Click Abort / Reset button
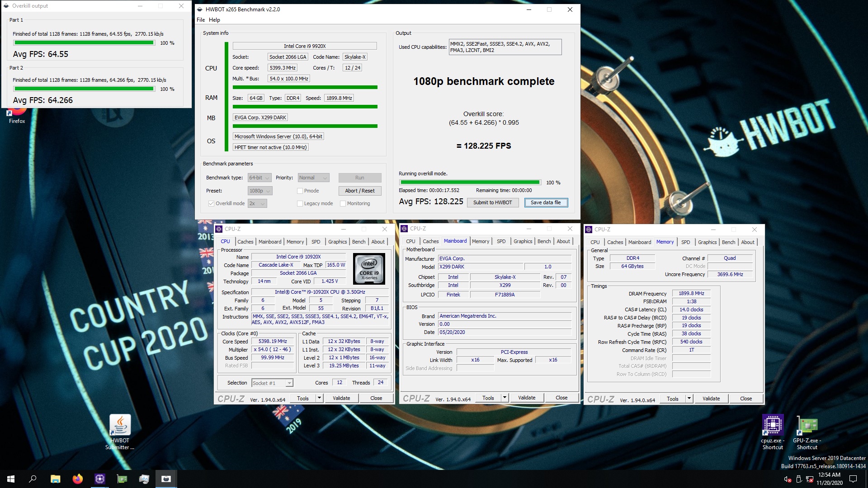868x488 pixels. (360, 191)
